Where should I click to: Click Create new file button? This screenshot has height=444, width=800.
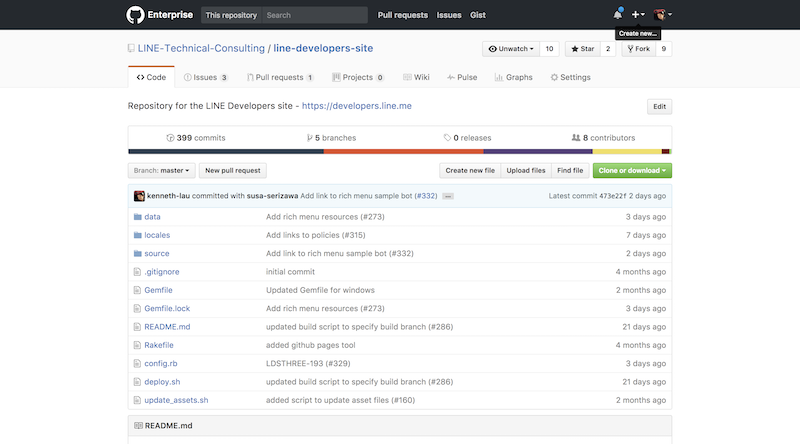tap(470, 170)
